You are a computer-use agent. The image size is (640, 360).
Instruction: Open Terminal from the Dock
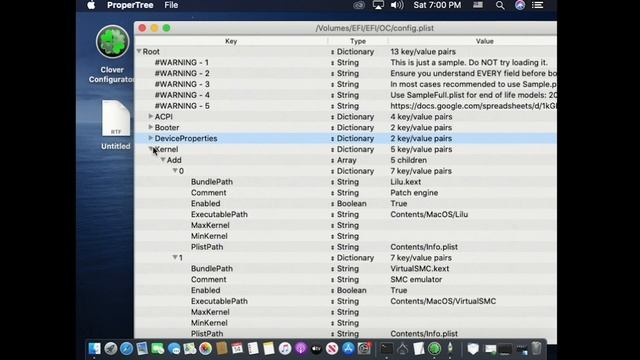click(x=387, y=349)
